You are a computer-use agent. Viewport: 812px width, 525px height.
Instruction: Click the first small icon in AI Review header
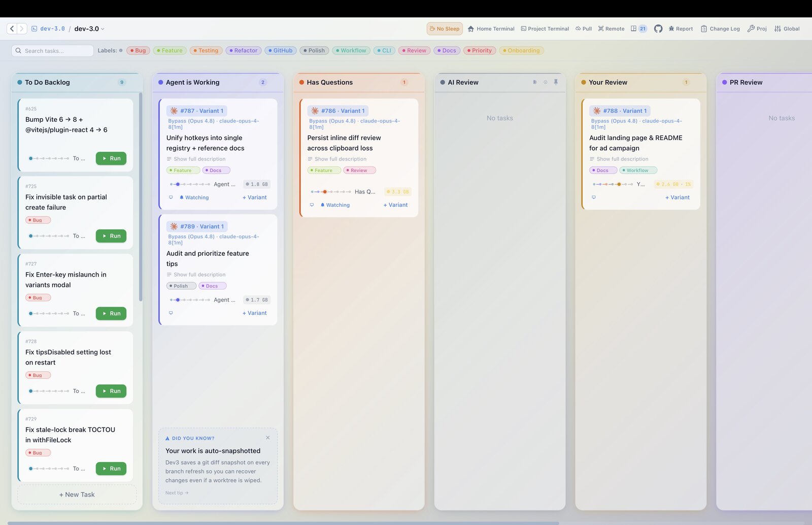[x=535, y=82]
